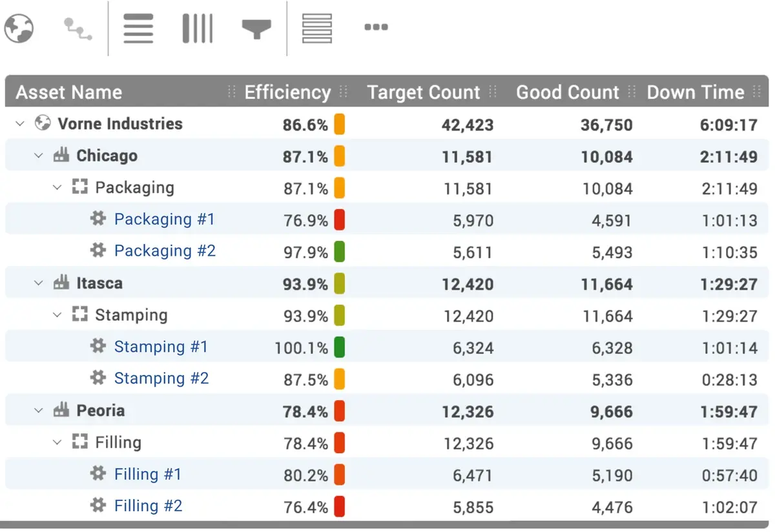Select the Itasca row label

point(99,283)
